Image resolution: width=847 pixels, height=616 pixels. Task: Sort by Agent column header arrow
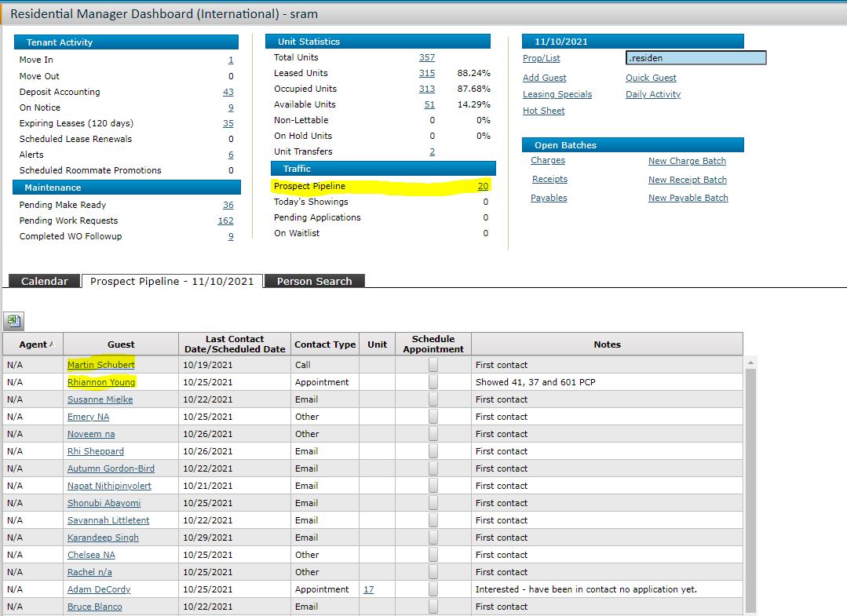[53, 344]
